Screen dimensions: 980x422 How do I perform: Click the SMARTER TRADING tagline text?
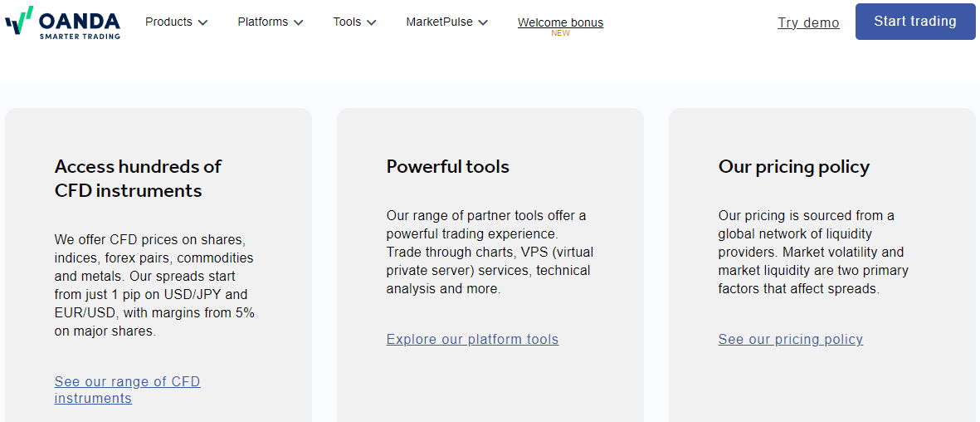click(80, 37)
